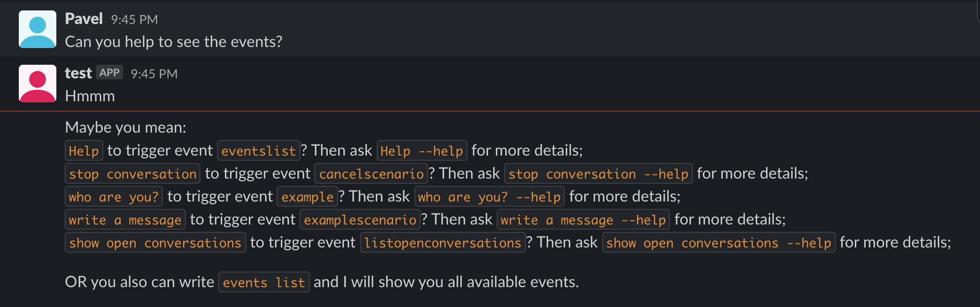The height and width of the screenshot is (307, 980).
Task: Click Pavel's 9:45 PM message timestamp
Action: pos(134,20)
